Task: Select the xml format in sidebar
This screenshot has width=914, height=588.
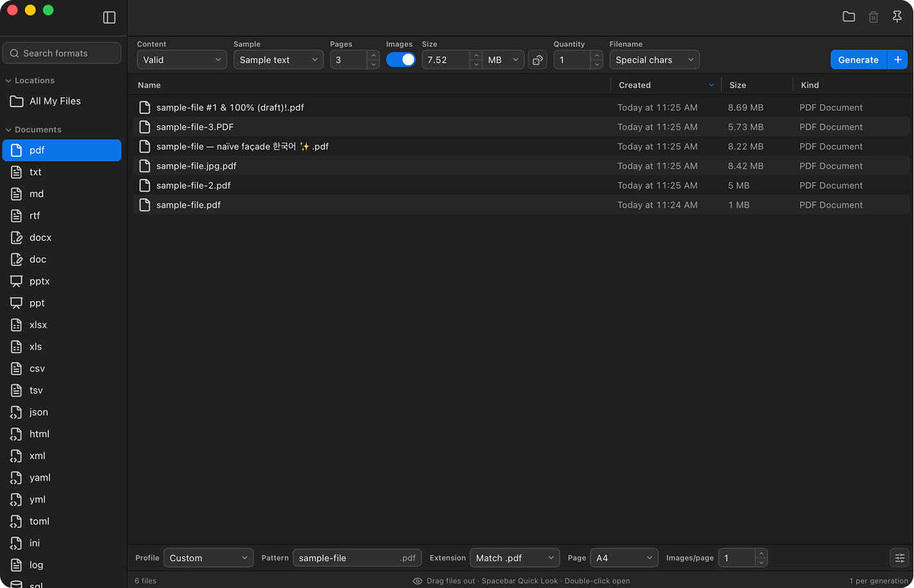Action: point(62,456)
